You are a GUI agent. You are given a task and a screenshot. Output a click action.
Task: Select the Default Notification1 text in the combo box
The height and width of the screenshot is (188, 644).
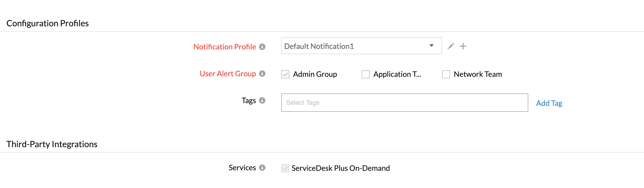pos(319,46)
